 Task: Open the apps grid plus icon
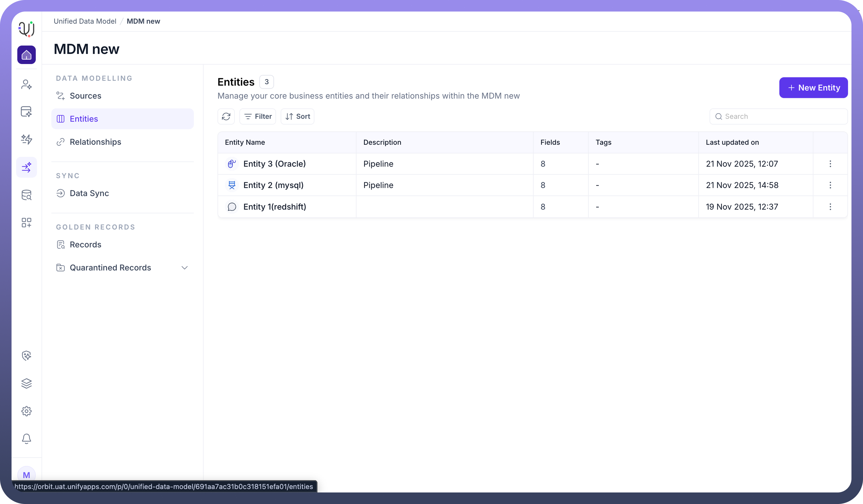pyautogui.click(x=26, y=223)
